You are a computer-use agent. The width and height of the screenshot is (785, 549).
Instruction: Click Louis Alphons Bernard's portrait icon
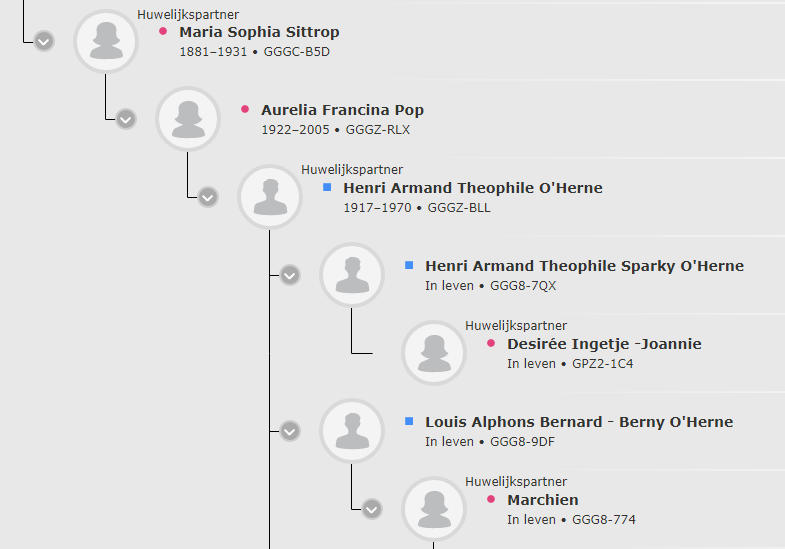[x=352, y=431]
